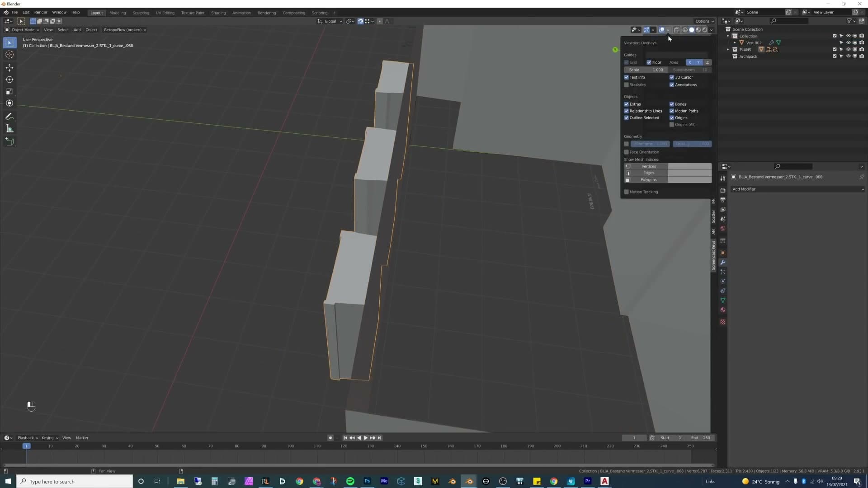Play the timeline animation forward
The image size is (868, 488).
(366, 438)
